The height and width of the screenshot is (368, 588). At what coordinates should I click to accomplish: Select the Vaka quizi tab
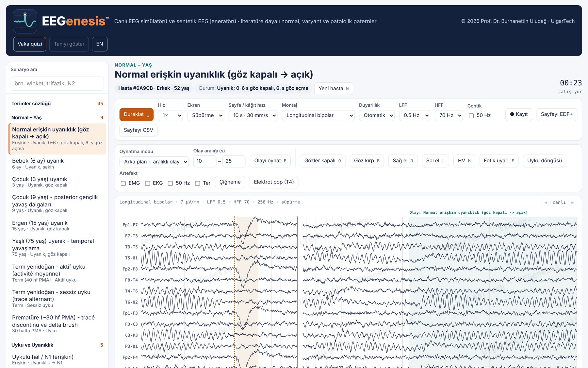pos(30,44)
